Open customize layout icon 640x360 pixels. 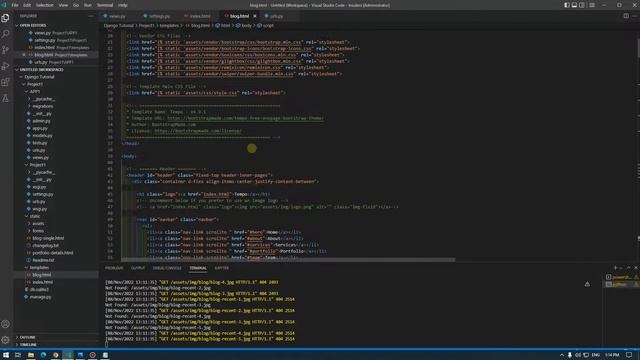pyautogui.click(x=592, y=5)
